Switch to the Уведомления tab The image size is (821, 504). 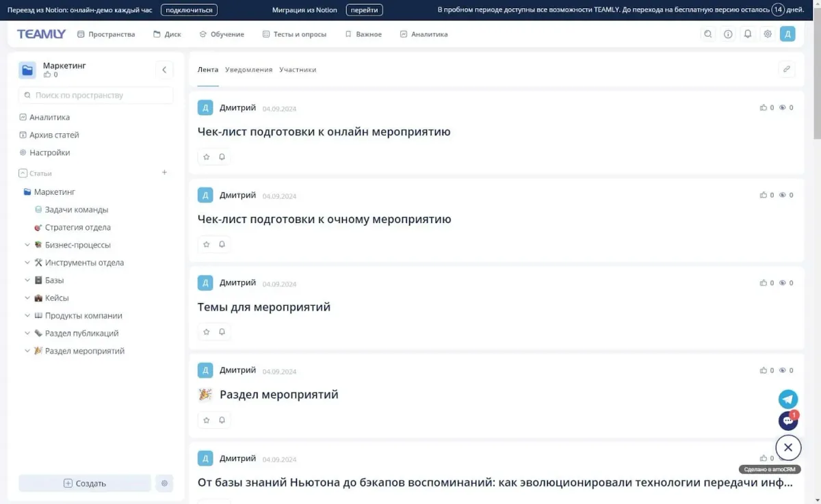248,70
